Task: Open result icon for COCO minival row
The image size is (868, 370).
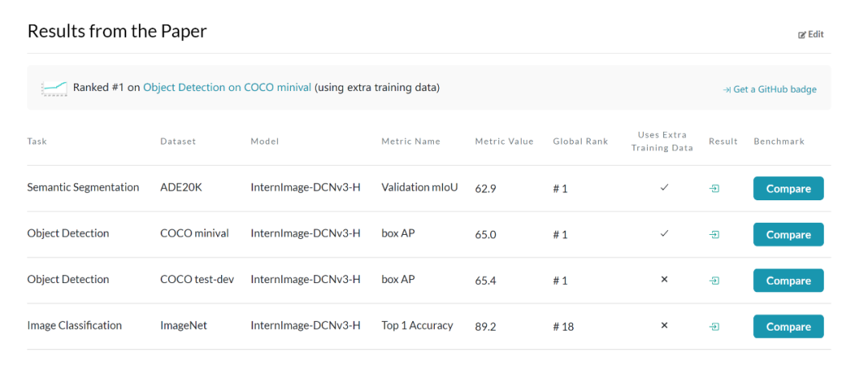Action: pyautogui.click(x=714, y=235)
